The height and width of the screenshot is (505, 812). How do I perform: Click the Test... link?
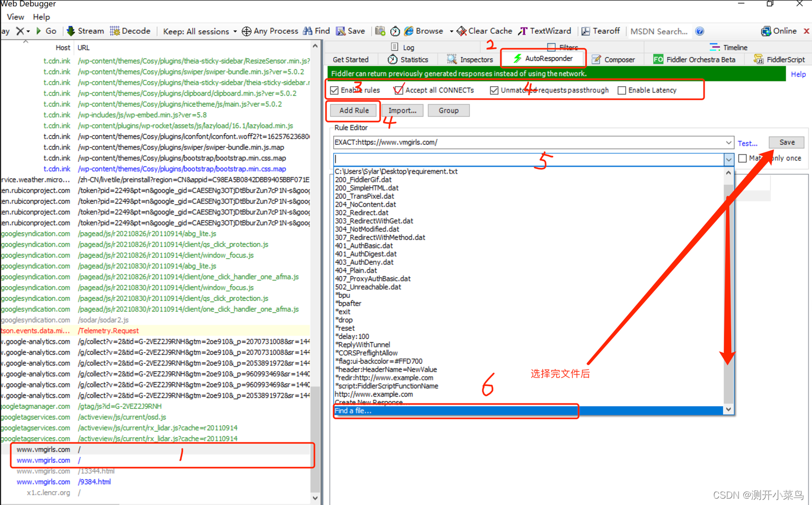747,143
